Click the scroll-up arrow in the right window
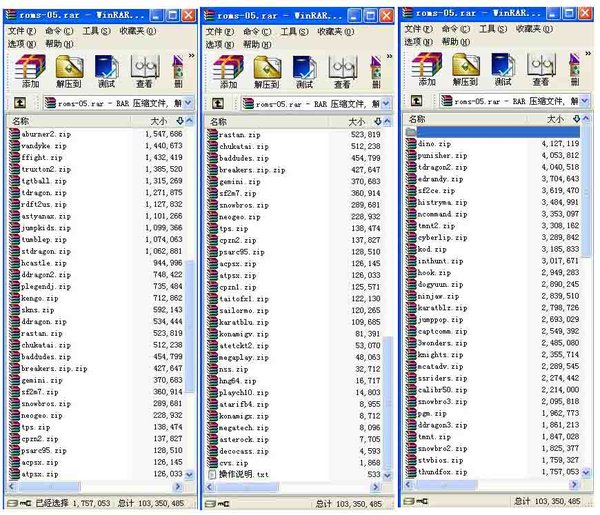 coord(586,119)
